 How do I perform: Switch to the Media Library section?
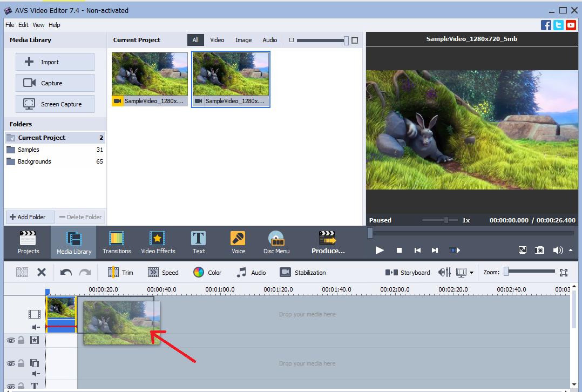coord(73,242)
